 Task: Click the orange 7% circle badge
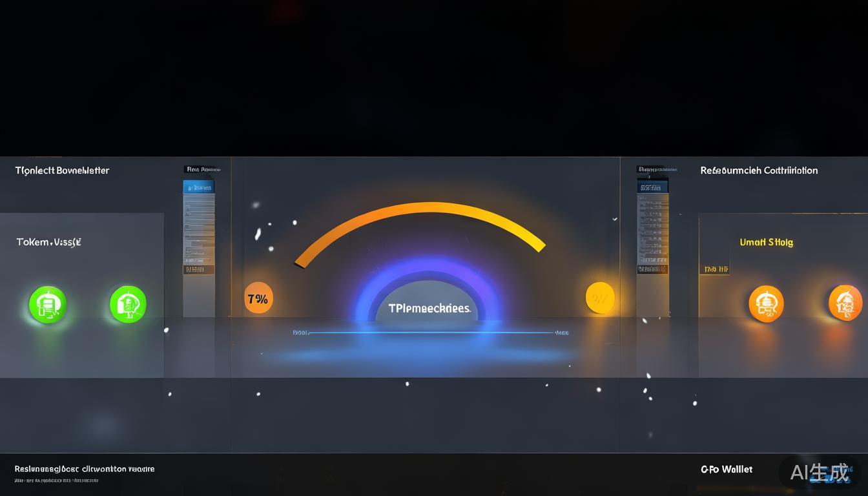pyautogui.click(x=258, y=299)
